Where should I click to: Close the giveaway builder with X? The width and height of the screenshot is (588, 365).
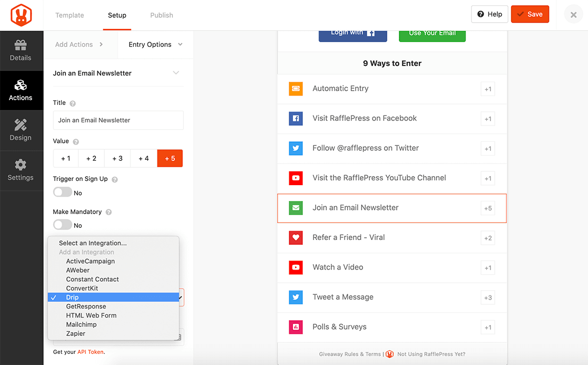(573, 15)
